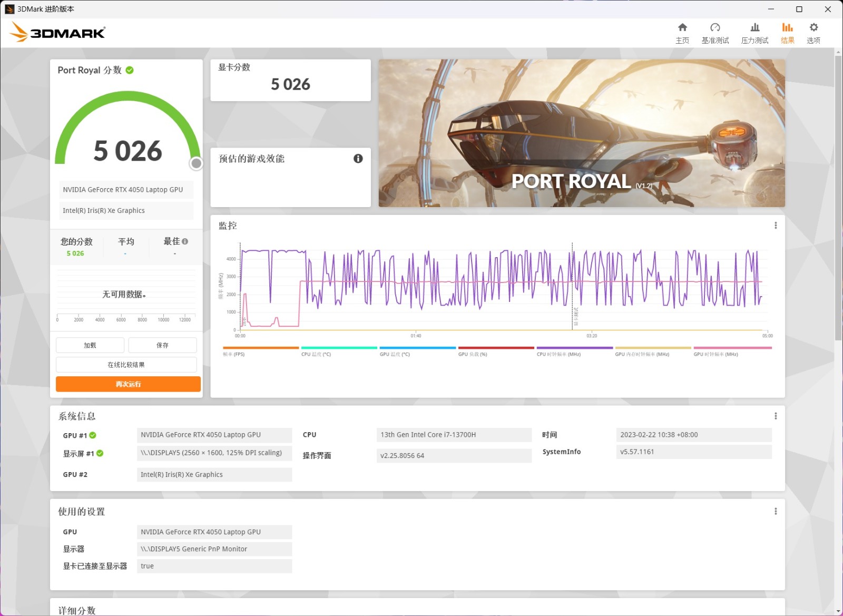Click the orange 再次运行 button
The height and width of the screenshot is (616, 843).
click(x=128, y=384)
